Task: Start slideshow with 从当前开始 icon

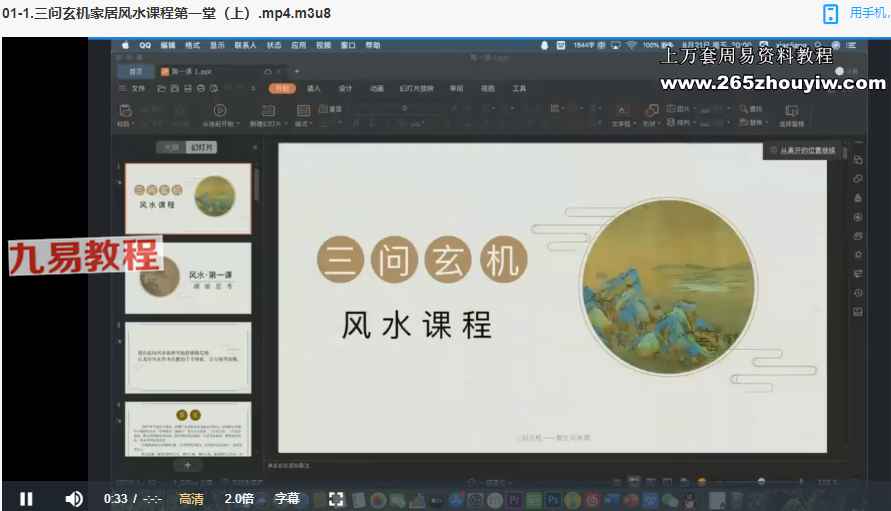Action: click(x=220, y=110)
